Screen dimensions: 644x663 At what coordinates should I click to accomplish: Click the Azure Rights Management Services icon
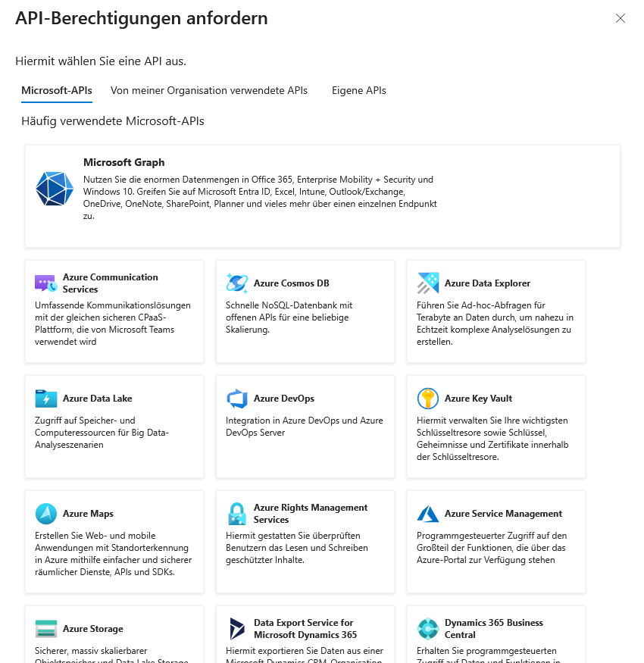pos(236,513)
